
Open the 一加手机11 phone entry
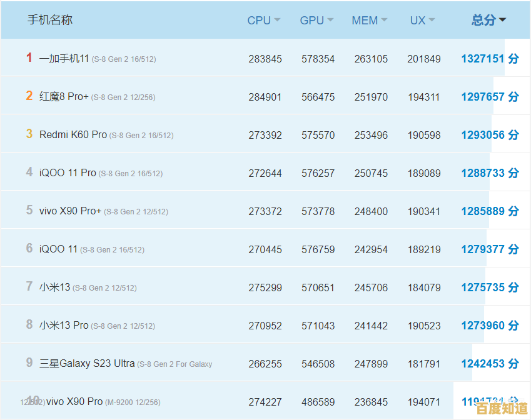[64, 59]
